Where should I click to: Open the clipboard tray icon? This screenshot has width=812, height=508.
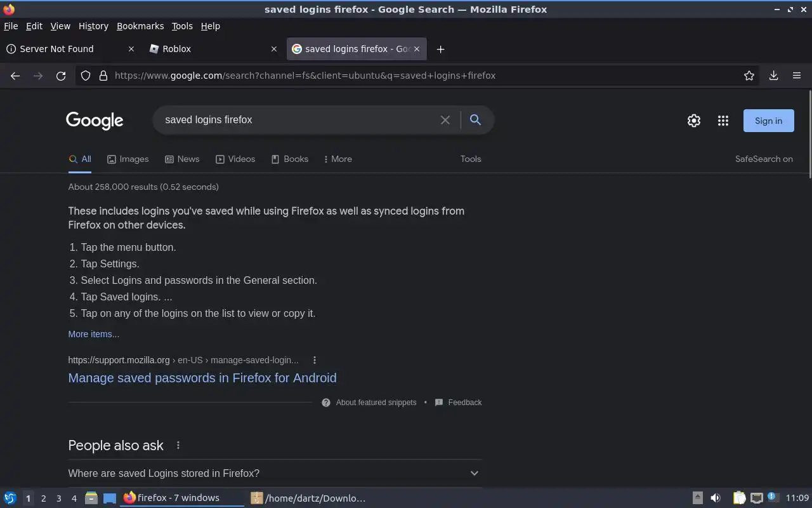coord(739,498)
